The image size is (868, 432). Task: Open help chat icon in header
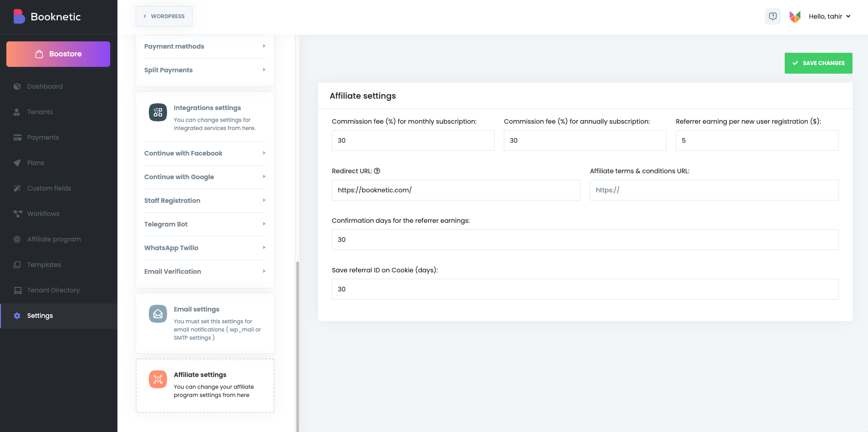[x=772, y=16]
